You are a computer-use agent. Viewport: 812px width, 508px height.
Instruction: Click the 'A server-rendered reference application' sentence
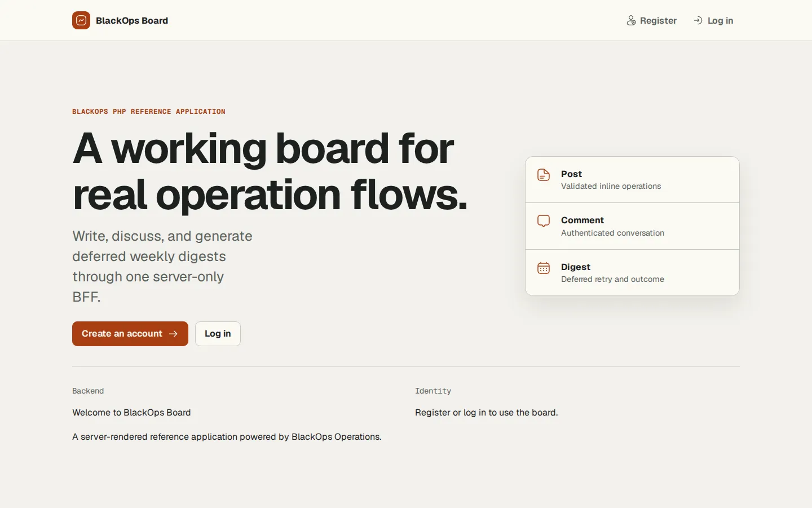pyautogui.click(x=227, y=437)
